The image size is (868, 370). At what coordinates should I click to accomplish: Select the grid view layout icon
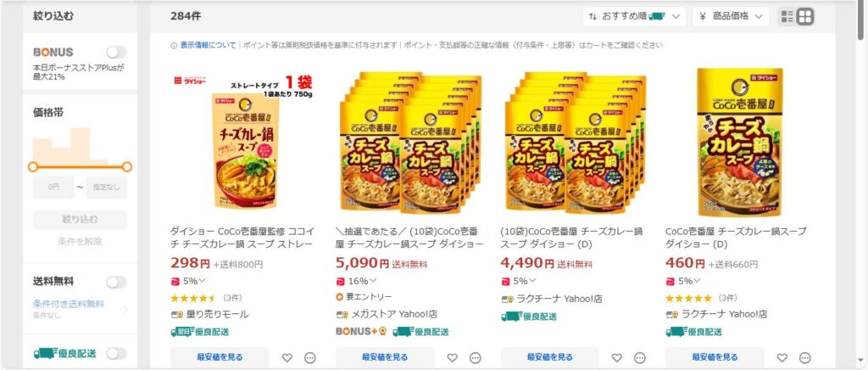[805, 17]
